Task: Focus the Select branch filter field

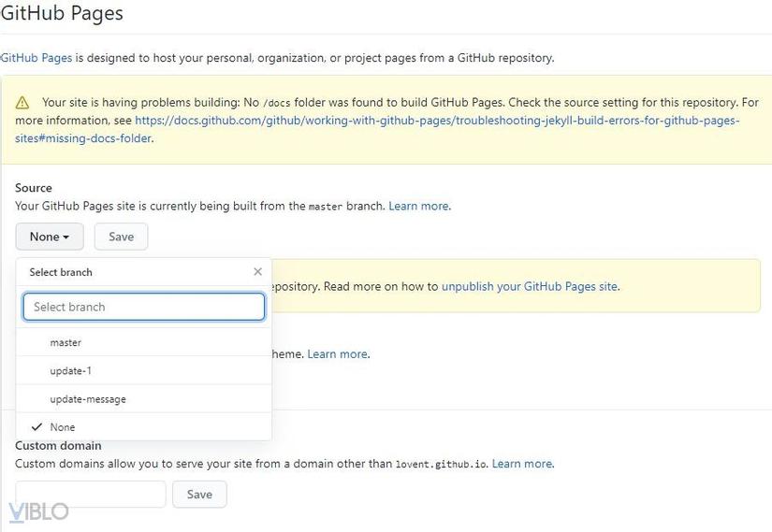Action: tap(144, 307)
